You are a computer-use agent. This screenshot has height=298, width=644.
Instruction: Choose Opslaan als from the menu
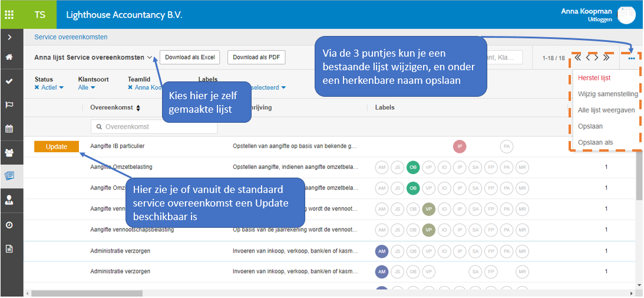coord(595,142)
